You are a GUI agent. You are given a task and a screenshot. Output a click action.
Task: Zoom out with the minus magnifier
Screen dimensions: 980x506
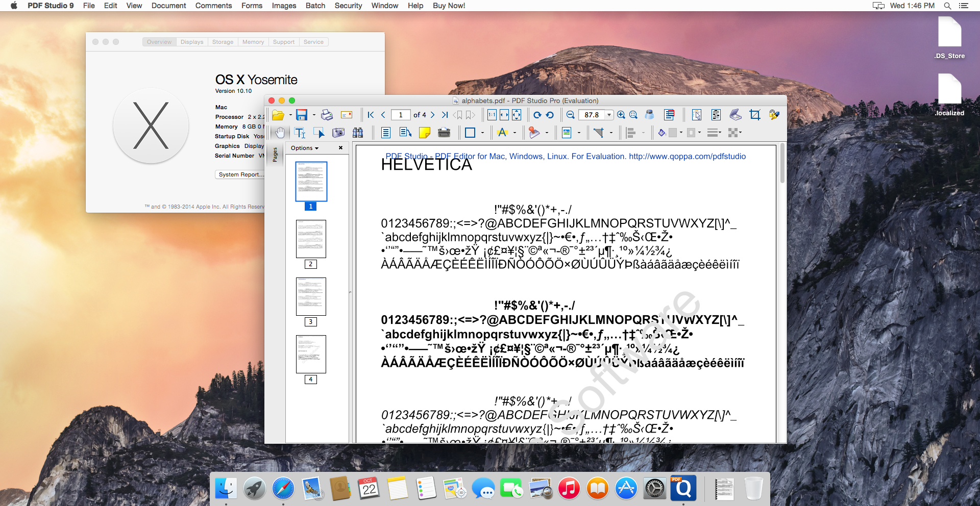(571, 115)
